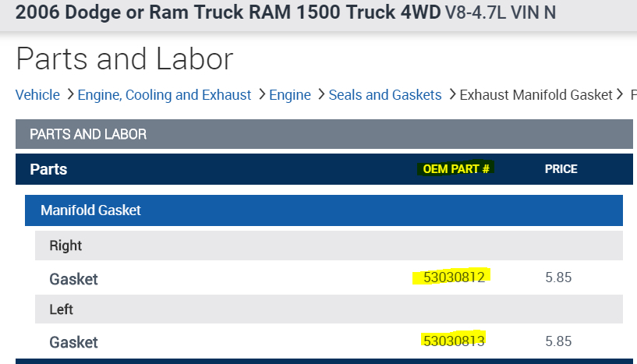Click chevron right after Vehicle breadcrumb

70,95
